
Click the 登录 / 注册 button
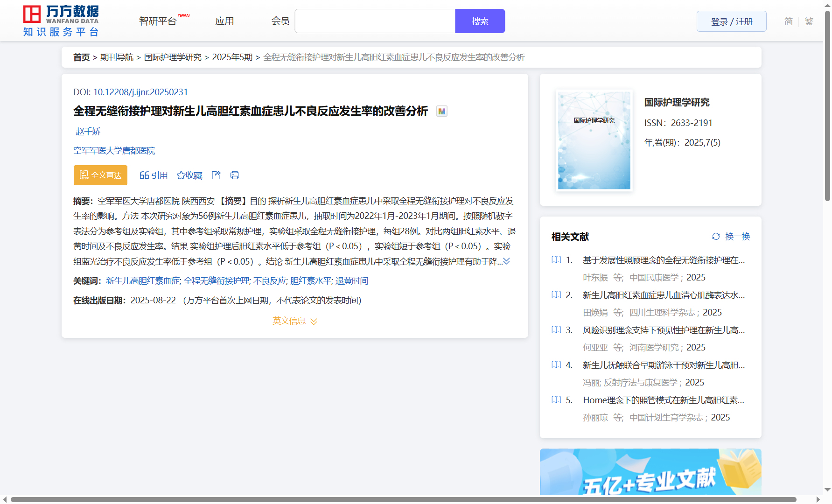tap(731, 21)
